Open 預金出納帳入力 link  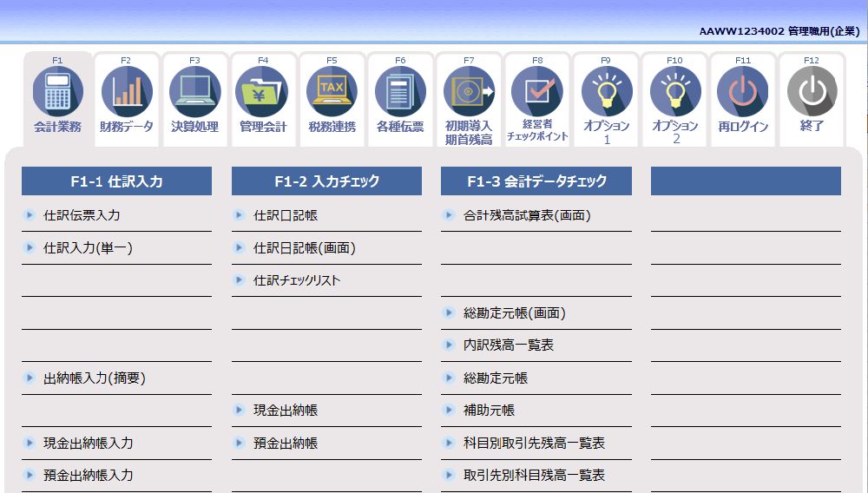point(88,475)
